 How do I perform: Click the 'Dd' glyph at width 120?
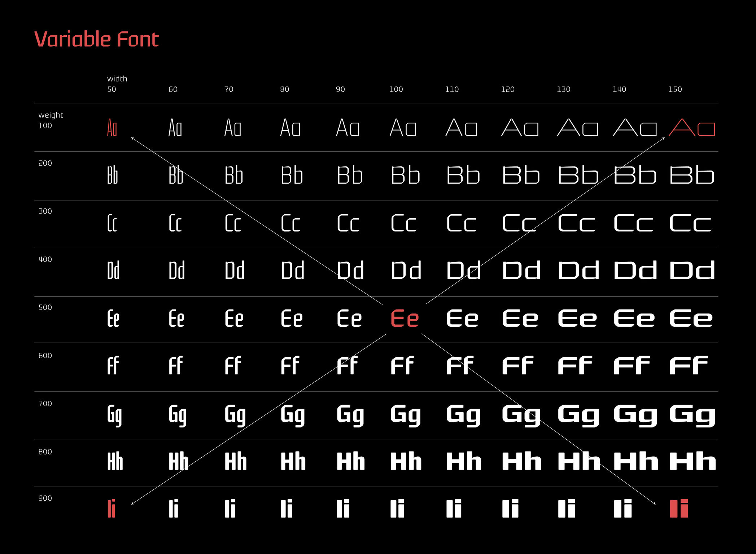point(521,271)
